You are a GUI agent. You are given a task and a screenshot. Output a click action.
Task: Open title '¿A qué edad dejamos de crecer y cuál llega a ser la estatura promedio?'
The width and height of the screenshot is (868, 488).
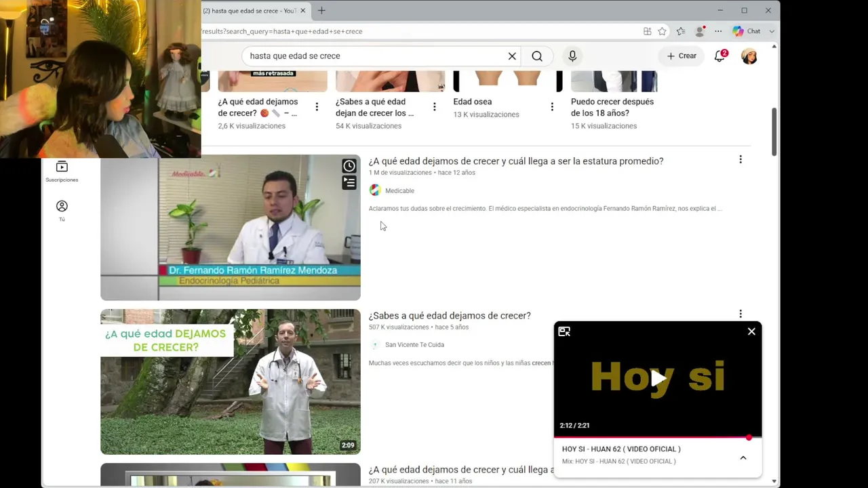tap(516, 161)
